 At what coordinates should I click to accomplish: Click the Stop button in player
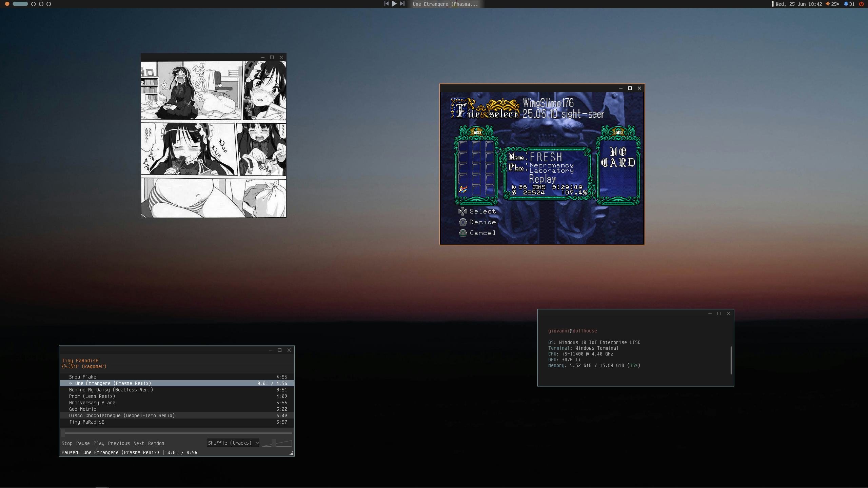[67, 443]
